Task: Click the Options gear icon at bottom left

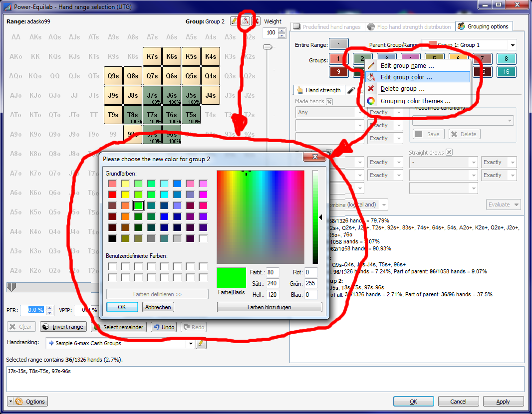Action: (x=19, y=402)
